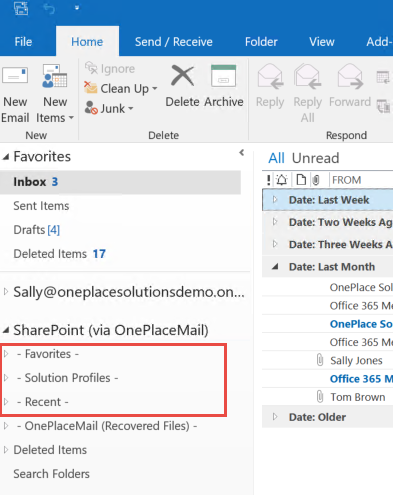Screen dimensions: 393x495
Task: Expand OnePlaceMail (Recovered Files) folder
Action: 6,426
